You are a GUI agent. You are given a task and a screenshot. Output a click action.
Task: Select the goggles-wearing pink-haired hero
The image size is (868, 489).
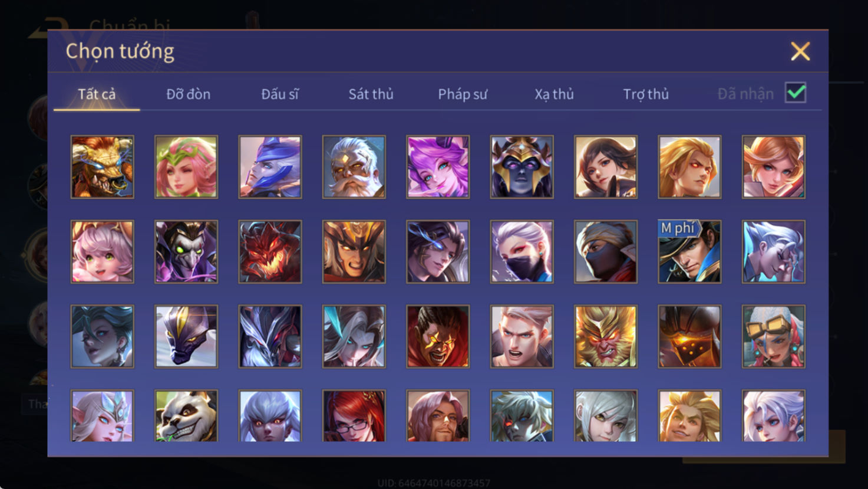pyautogui.click(x=774, y=337)
